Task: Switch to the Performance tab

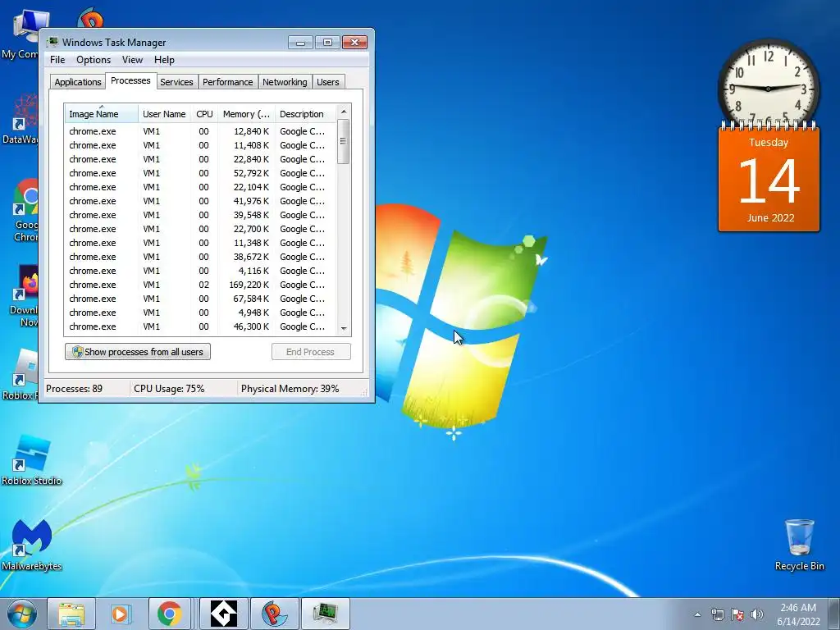Action: (x=228, y=82)
